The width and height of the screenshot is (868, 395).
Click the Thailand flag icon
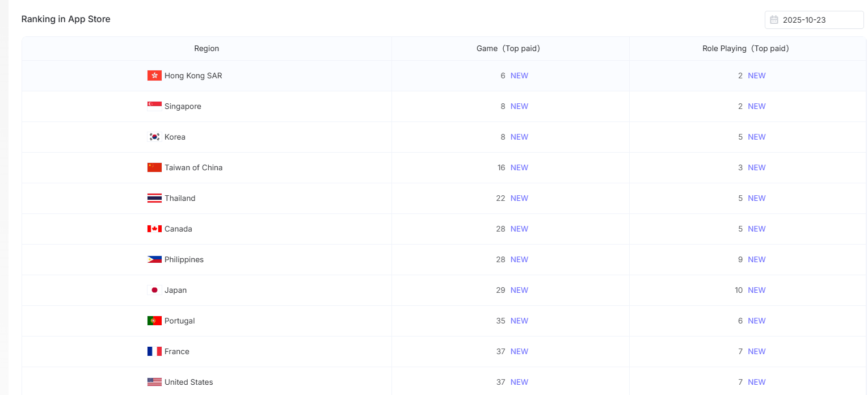154,198
